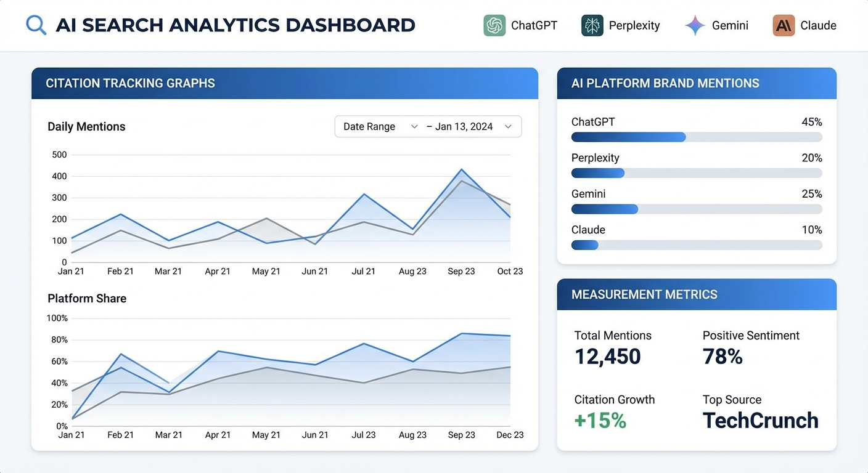This screenshot has width=868, height=473.
Task: Click the +15% Citation Growth value
Action: coord(600,421)
